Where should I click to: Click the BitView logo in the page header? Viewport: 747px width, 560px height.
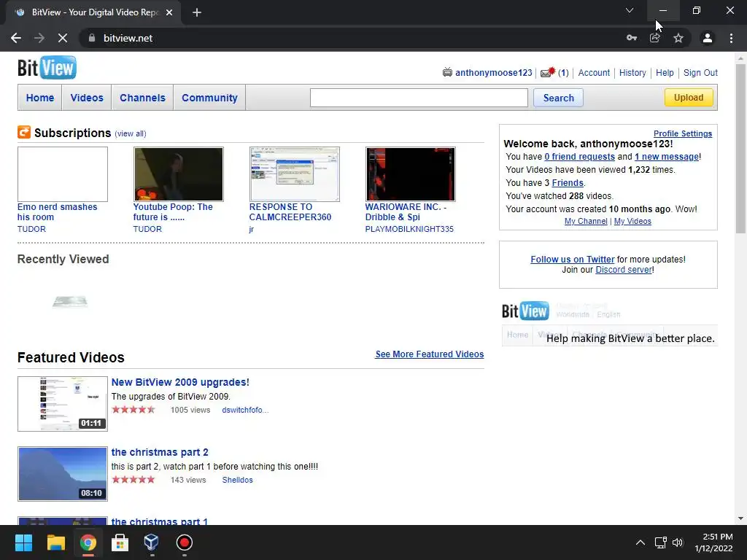(x=47, y=68)
